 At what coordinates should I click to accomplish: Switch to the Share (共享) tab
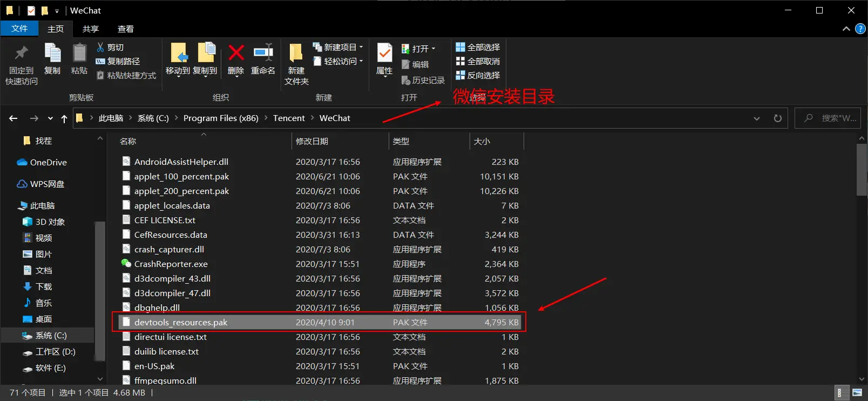pyautogui.click(x=91, y=29)
